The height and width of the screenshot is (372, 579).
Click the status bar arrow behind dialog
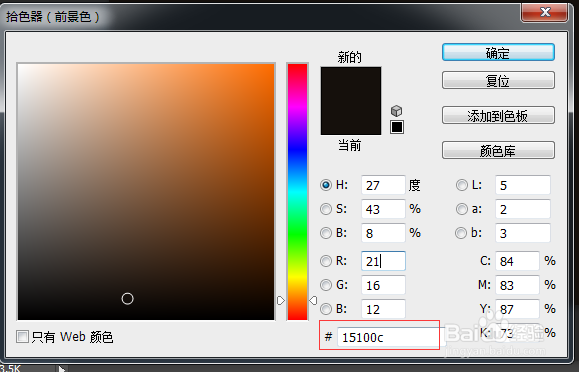(62, 369)
